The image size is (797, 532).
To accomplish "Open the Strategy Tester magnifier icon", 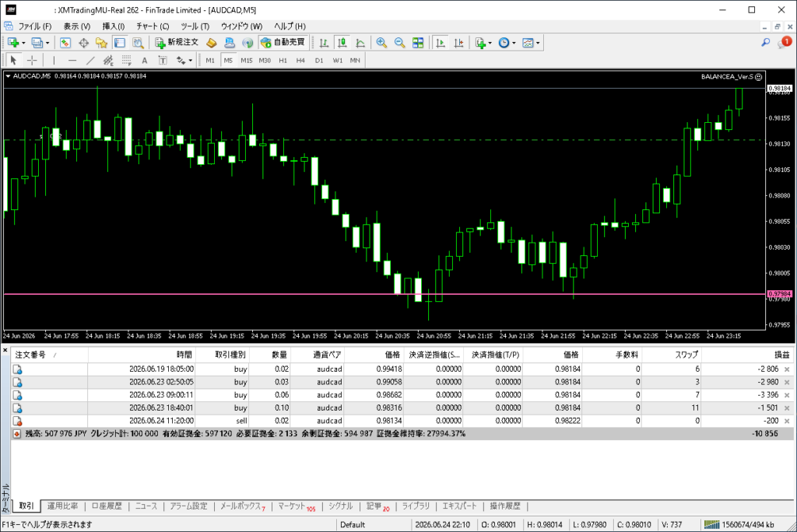I will click(x=138, y=43).
